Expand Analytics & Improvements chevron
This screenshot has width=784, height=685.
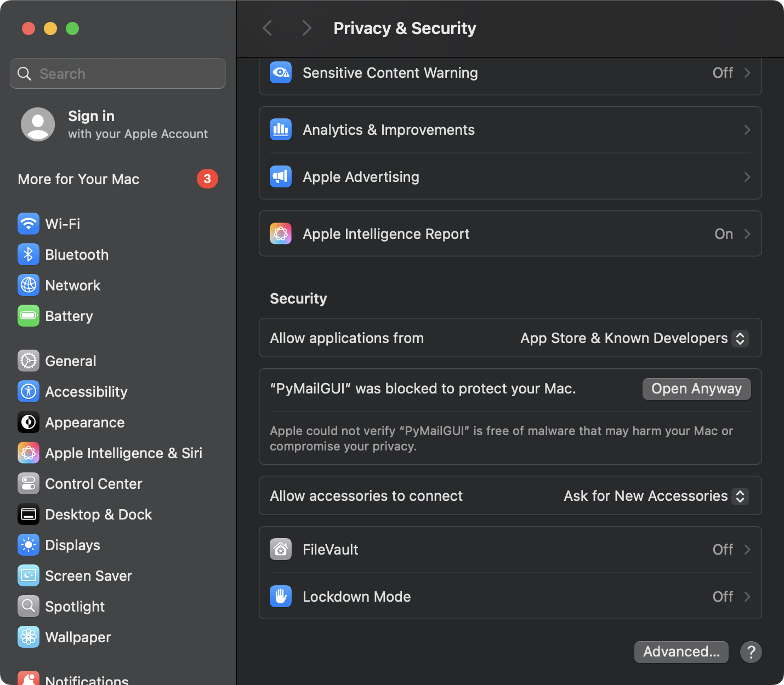[x=747, y=129]
